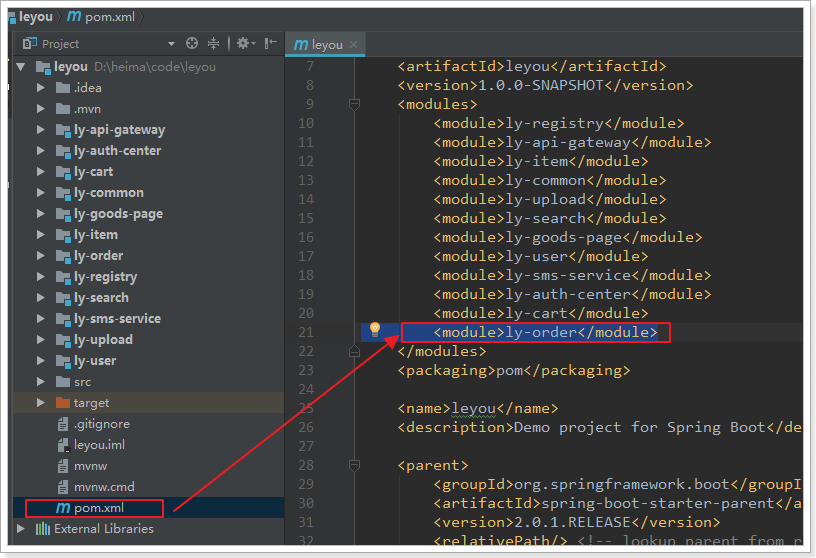The height and width of the screenshot is (558, 816).
Task: Click the spring-boot-starter-parent artifactId line
Action: [618, 503]
